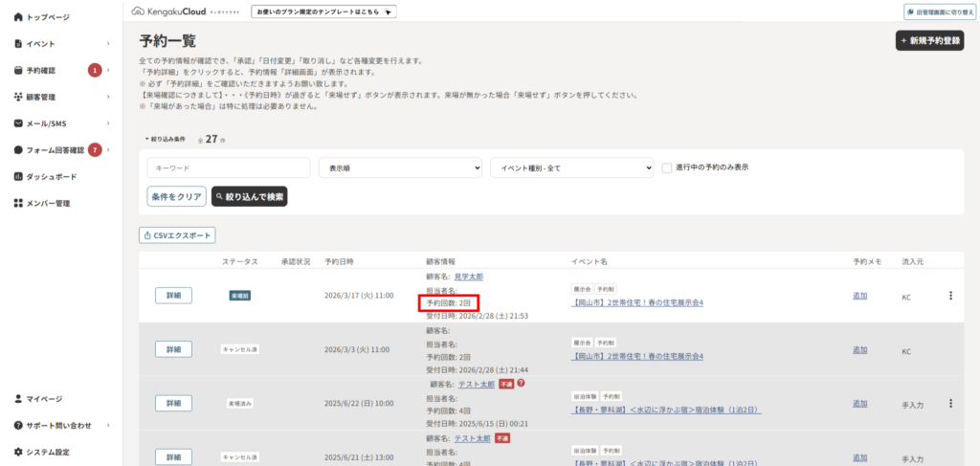Click the 顧客管理 people icon

[x=18, y=97]
